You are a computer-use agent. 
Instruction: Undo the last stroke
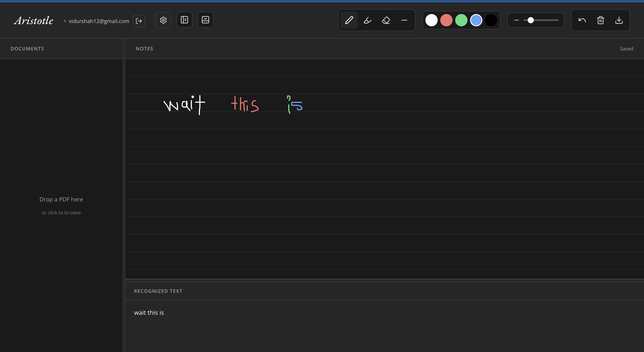pyautogui.click(x=582, y=20)
